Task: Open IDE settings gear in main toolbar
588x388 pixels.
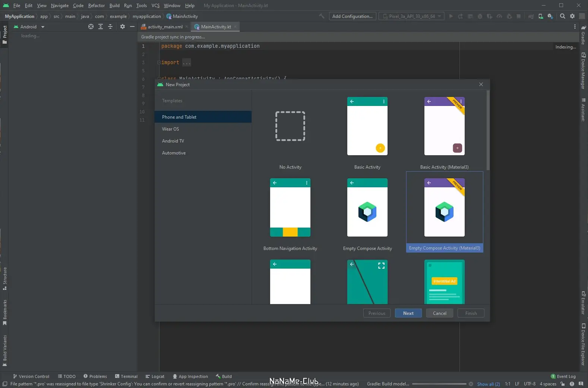Action: tap(572, 16)
